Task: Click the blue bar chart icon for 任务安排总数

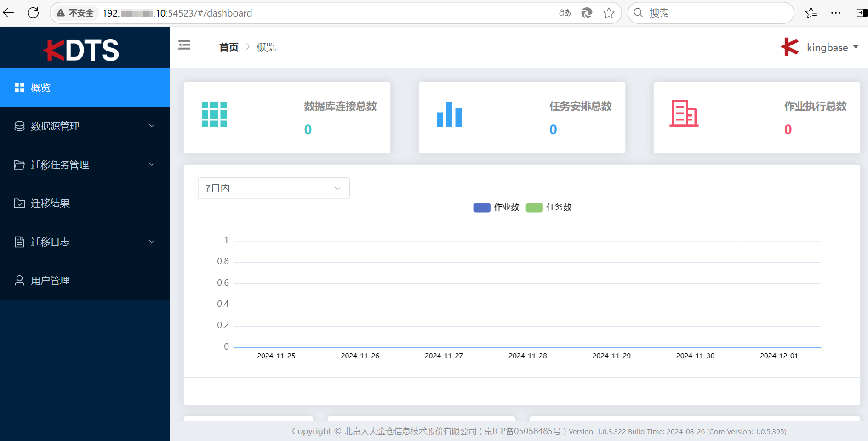Action: pos(449,114)
